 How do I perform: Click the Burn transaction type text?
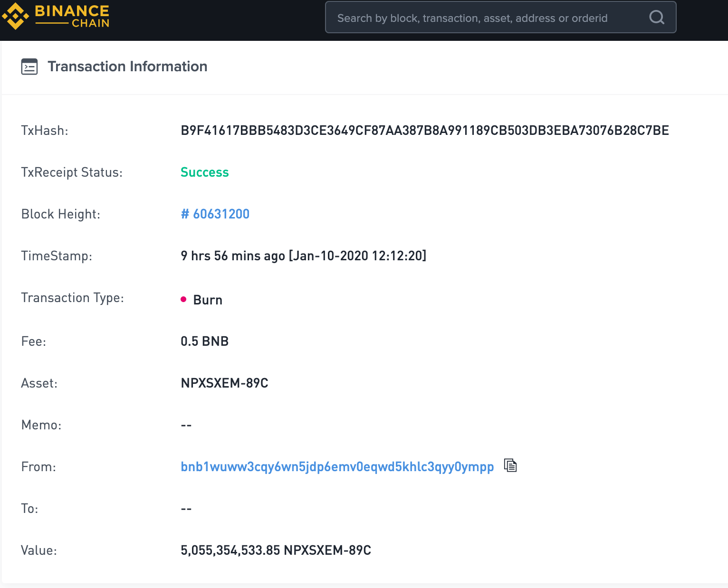click(x=208, y=300)
